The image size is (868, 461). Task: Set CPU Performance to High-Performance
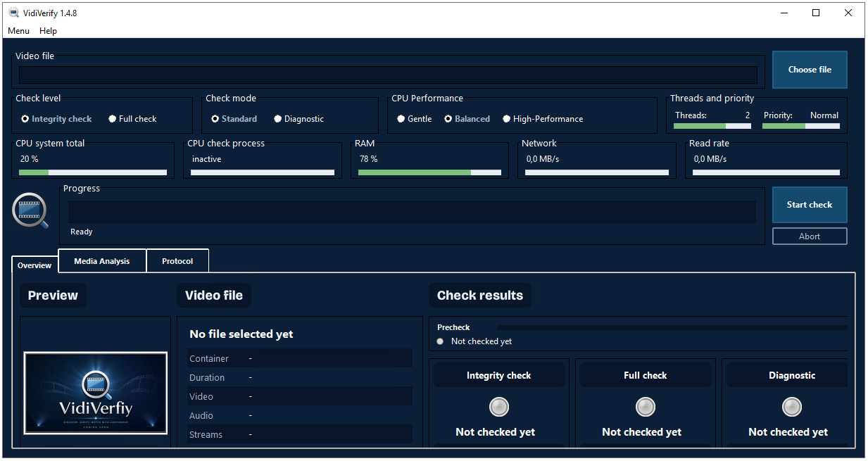click(x=543, y=119)
